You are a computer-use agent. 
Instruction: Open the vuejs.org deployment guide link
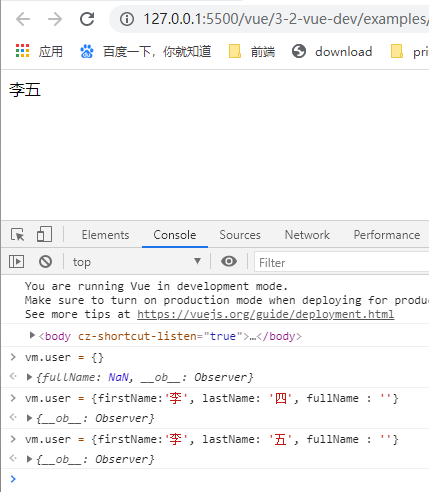point(266,314)
